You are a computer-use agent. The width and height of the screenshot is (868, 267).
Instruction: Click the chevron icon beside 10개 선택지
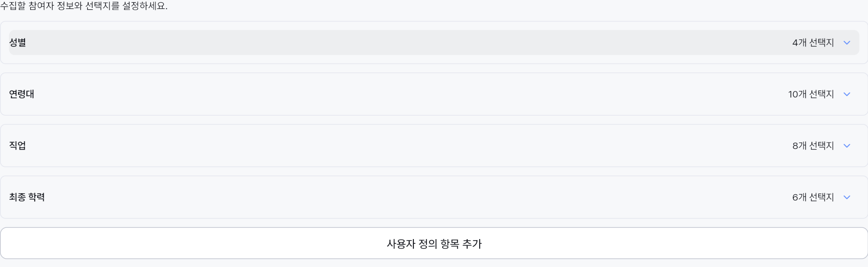tap(847, 94)
